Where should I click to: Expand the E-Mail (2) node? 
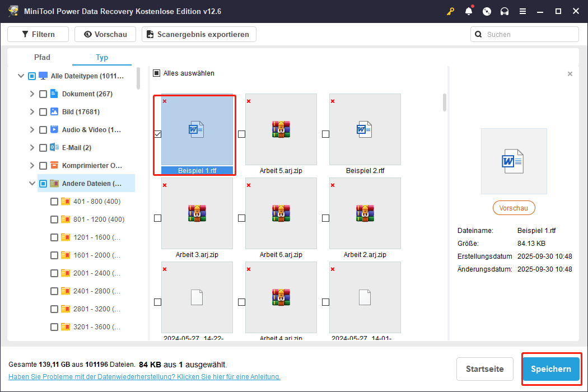(x=32, y=147)
